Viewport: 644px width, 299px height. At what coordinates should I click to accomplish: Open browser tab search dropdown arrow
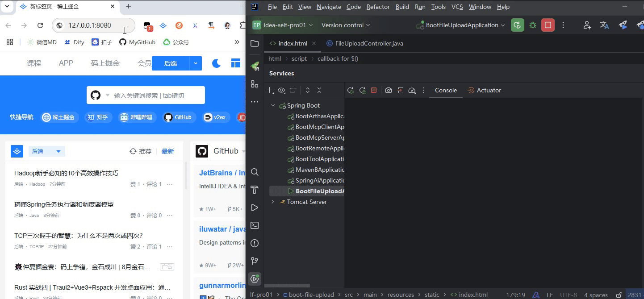(x=7, y=7)
